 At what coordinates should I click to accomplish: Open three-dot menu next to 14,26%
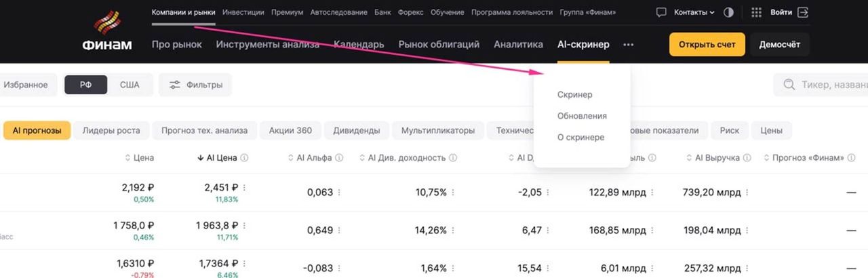[453, 231]
